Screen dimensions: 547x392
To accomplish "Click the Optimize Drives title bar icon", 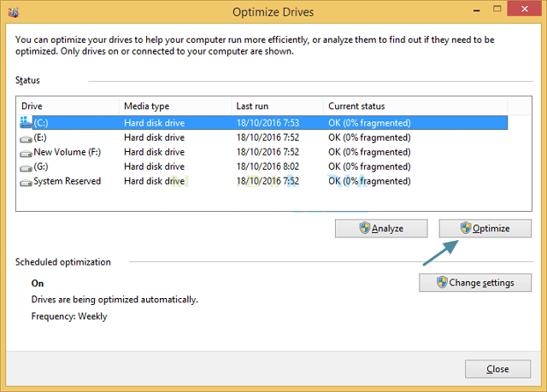I will (x=14, y=12).
